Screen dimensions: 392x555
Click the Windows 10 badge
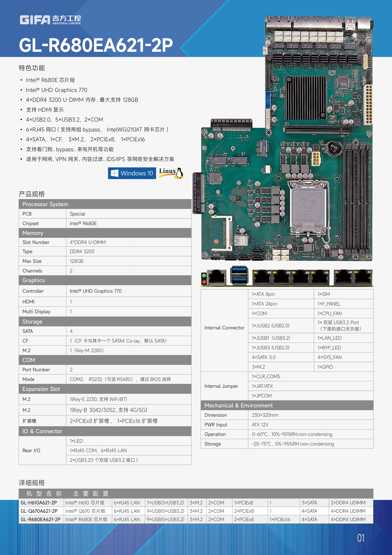(132, 173)
